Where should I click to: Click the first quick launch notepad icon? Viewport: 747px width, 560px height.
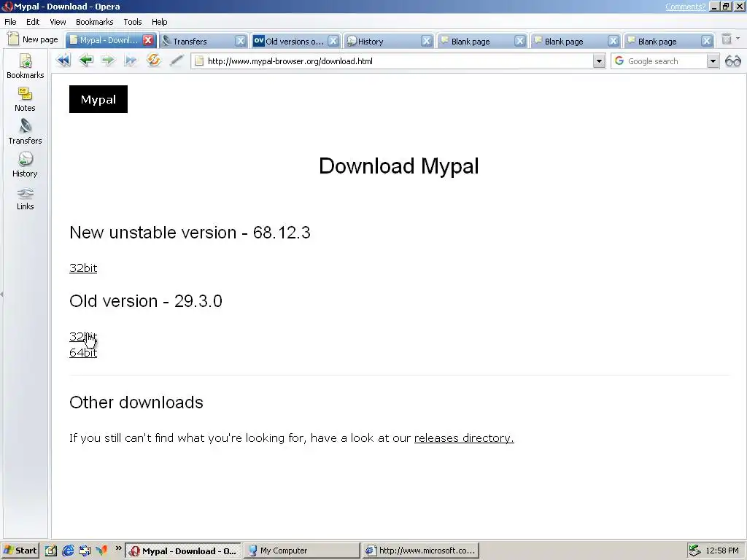51,551
